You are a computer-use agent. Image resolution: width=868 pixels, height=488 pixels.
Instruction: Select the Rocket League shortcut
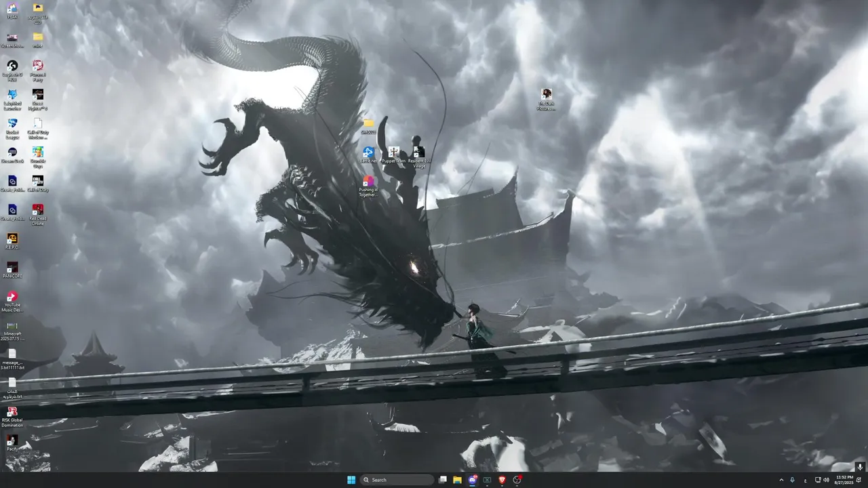click(x=12, y=127)
